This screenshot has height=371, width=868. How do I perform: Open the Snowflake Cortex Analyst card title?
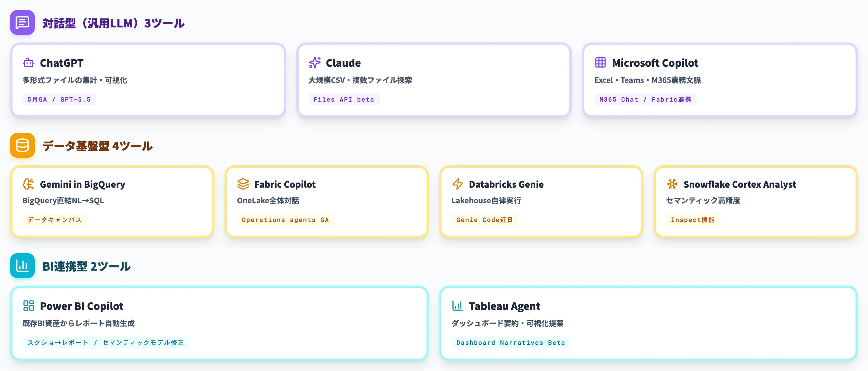pos(740,184)
